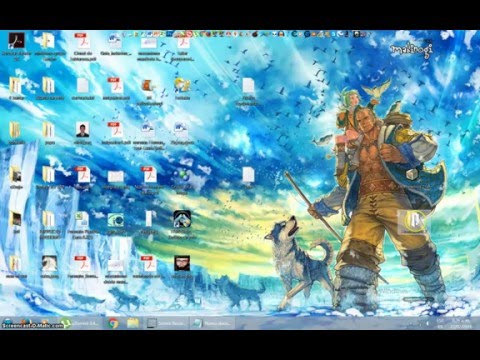Select the blank white file beside birds
480x360 pixels.
coord(248,86)
